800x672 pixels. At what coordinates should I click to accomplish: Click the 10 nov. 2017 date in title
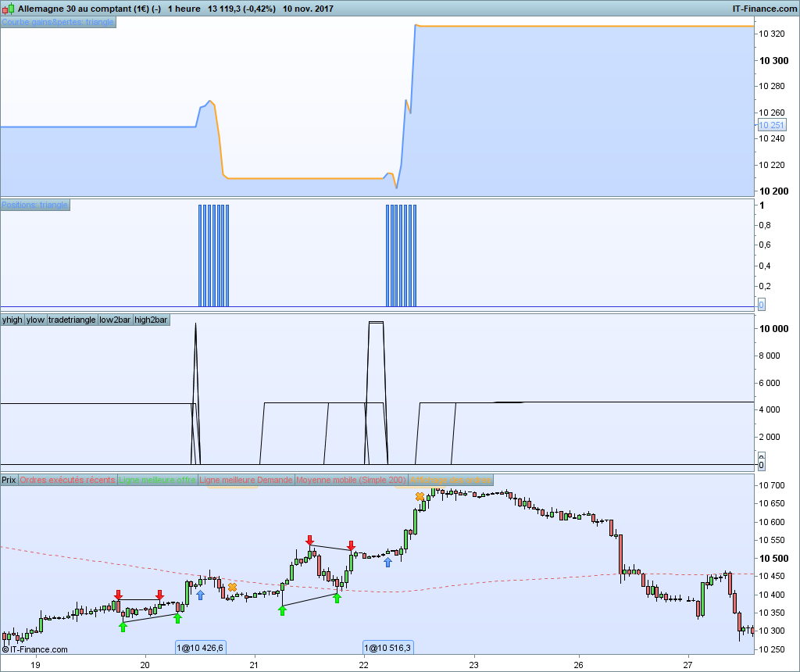pos(308,9)
